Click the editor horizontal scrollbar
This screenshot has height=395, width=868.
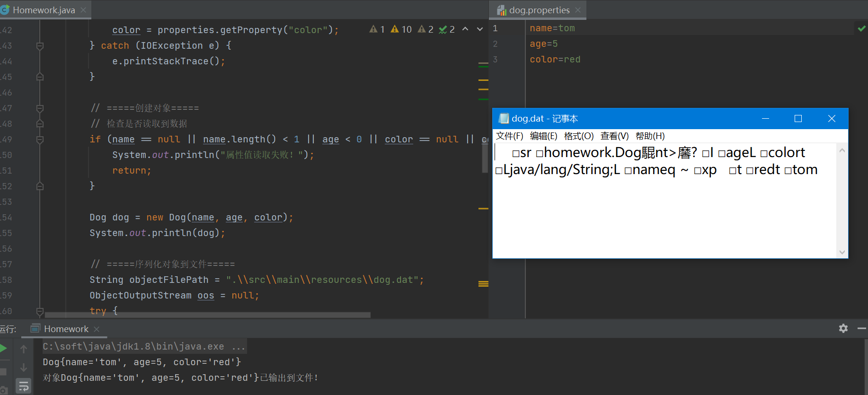pyautogui.click(x=208, y=315)
